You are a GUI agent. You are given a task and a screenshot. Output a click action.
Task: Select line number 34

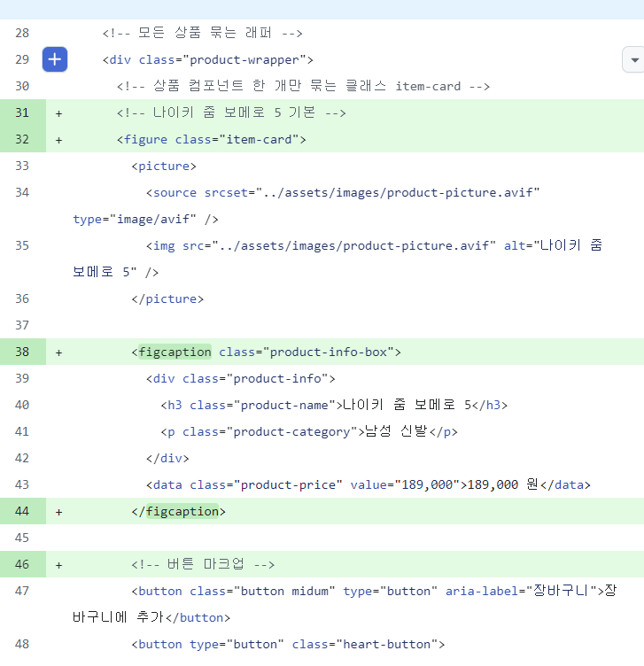click(x=22, y=192)
